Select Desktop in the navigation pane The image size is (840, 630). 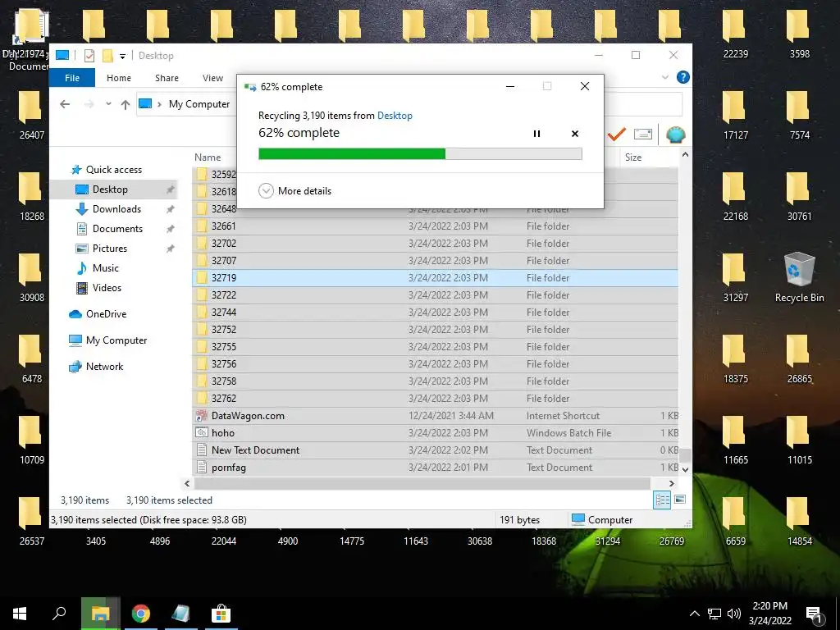(x=110, y=189)
